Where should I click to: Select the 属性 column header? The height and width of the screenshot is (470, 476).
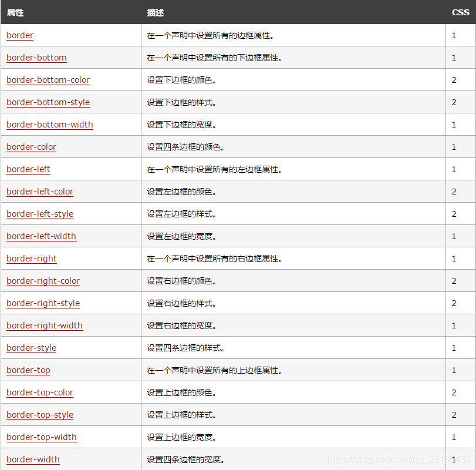point(15,12)
